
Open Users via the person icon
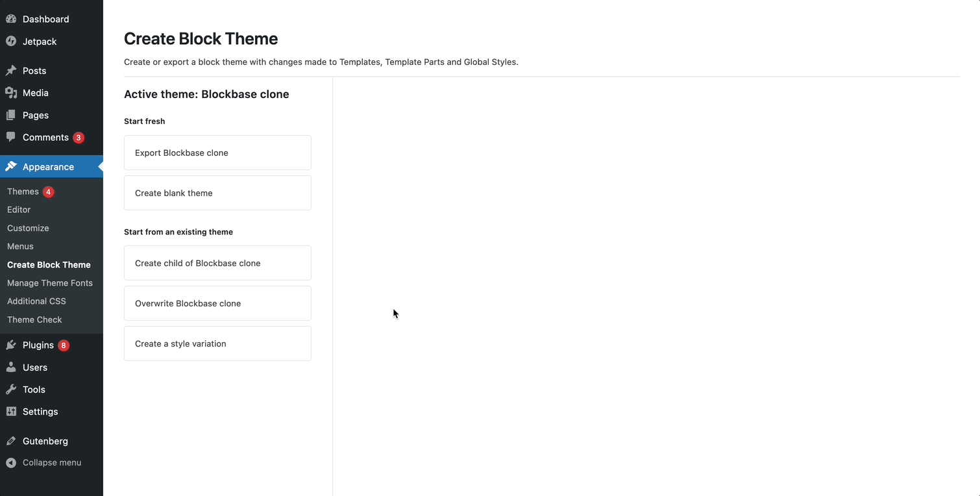click(x=10, y=367)
